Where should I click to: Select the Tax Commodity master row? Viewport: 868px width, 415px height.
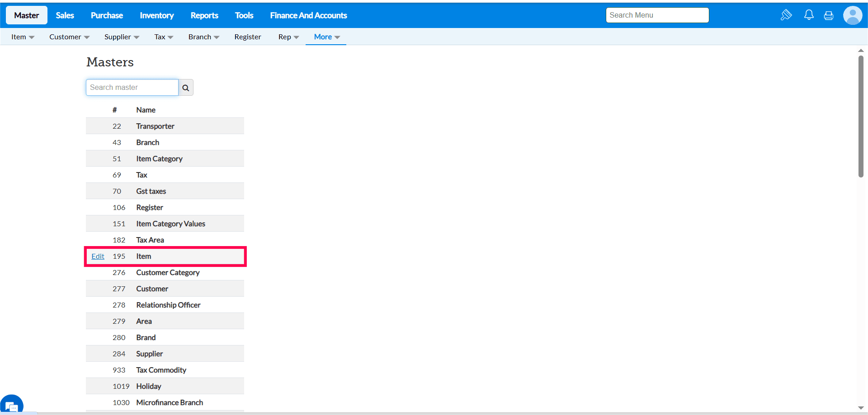165,370
